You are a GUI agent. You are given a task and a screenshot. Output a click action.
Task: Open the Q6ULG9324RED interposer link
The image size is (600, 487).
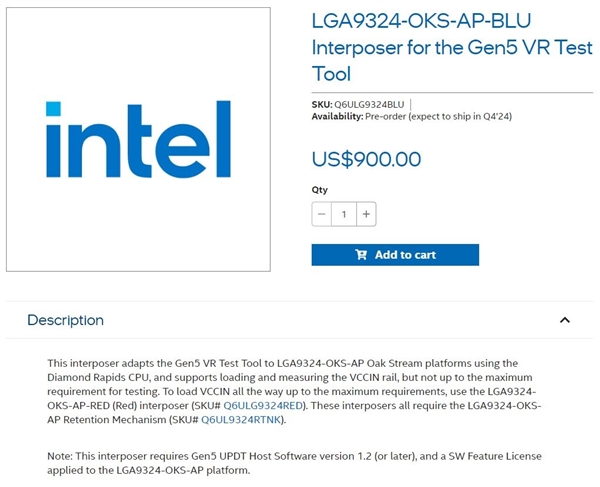pyautogui.click(x=263, y=405)
